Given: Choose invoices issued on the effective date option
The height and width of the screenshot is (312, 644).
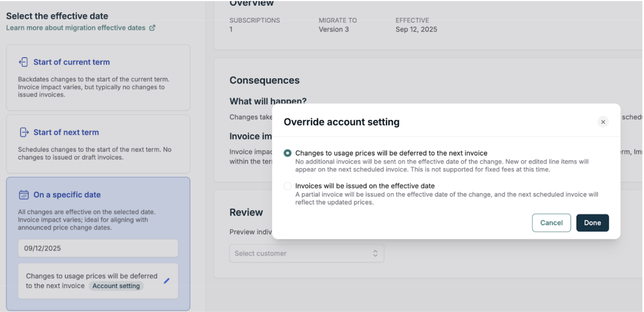Looking at the screenshot, I should click(x=287, y=186).
